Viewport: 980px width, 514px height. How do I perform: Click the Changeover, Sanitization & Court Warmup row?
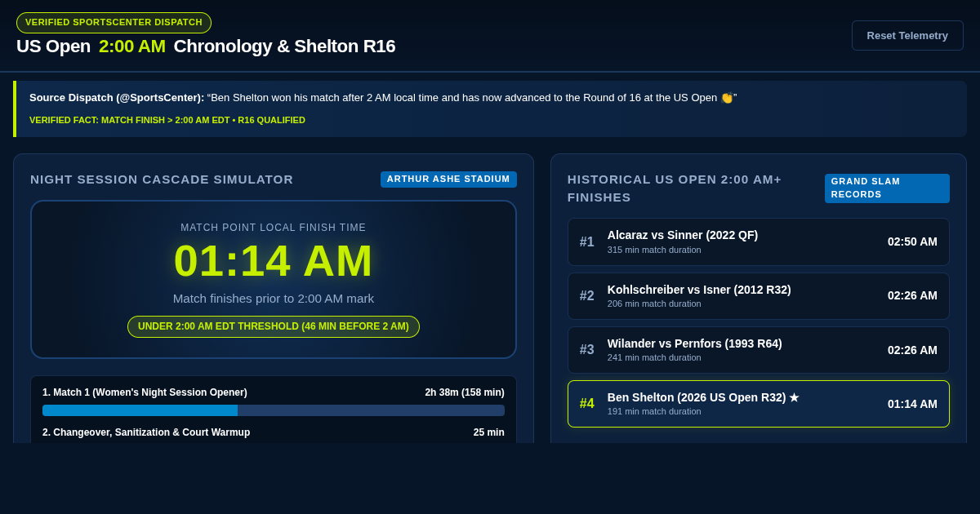274,432
